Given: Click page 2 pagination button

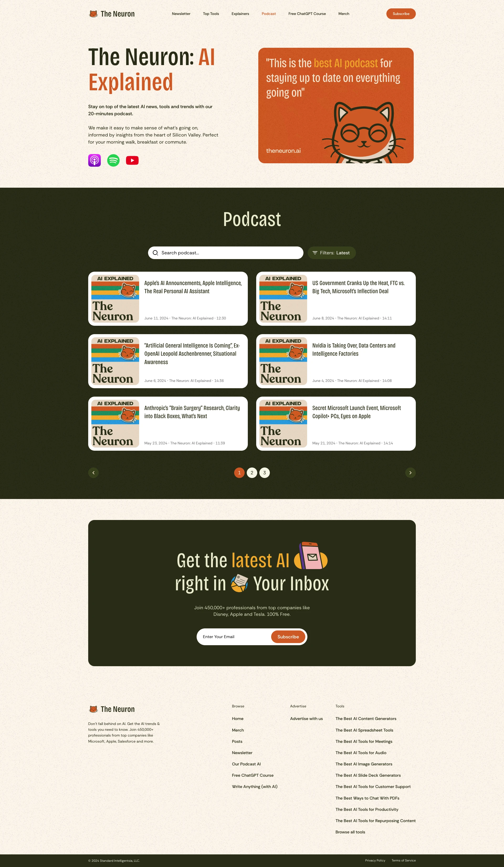Looking at the screenshot, I should (x=252, y=472).
